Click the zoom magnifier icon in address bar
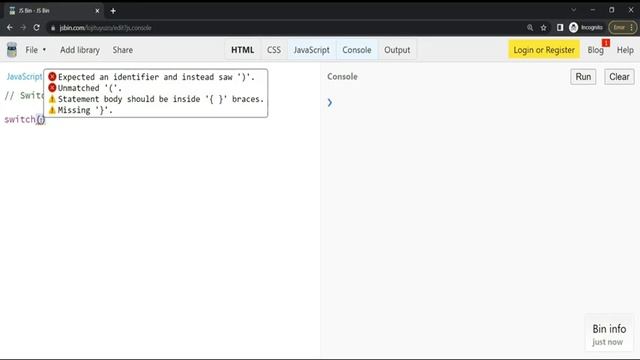Image resolution: width=640 pixels, height=360 pixels. point(530,27)
